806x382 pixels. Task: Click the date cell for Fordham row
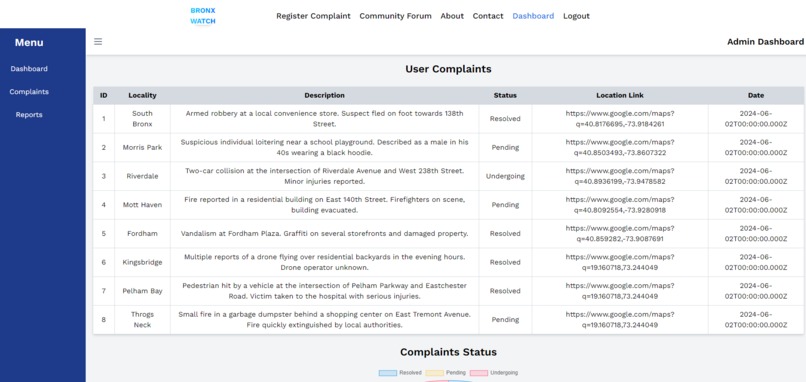(x=756, y=233)
